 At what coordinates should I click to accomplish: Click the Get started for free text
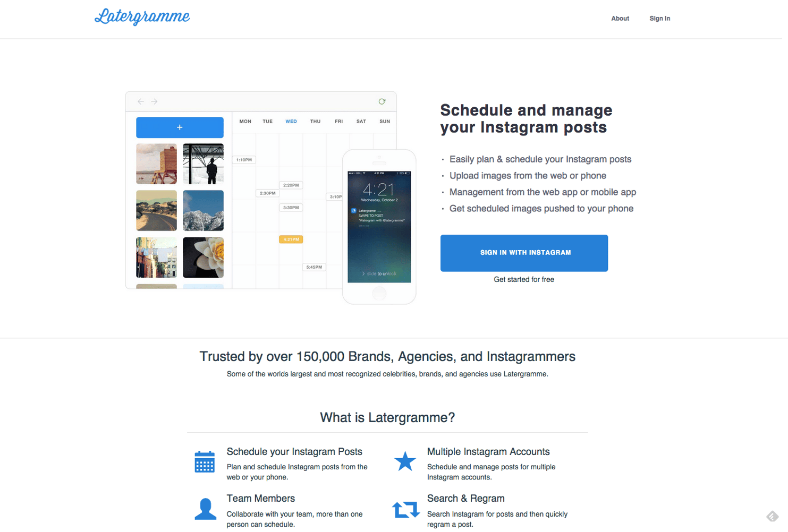[x=524, y=280]
